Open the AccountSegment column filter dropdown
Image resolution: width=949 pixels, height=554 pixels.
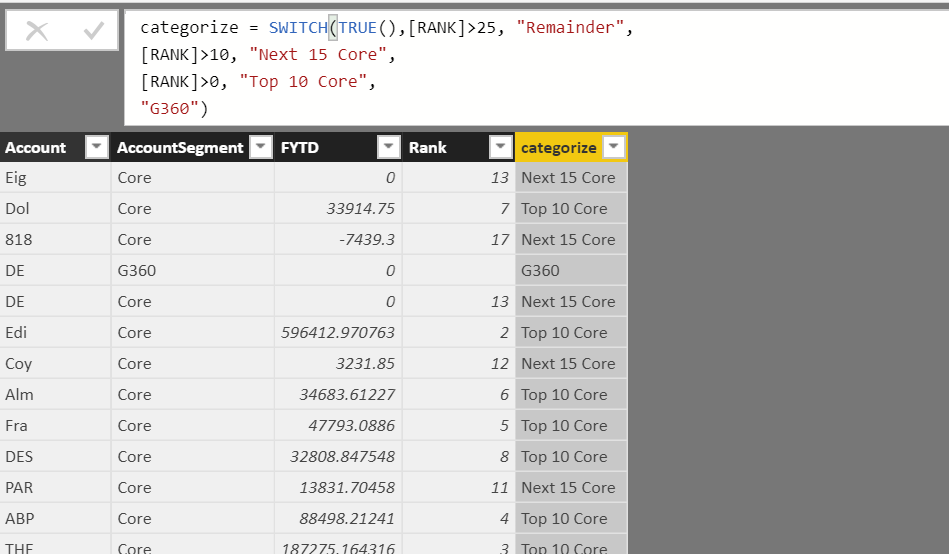261,147
